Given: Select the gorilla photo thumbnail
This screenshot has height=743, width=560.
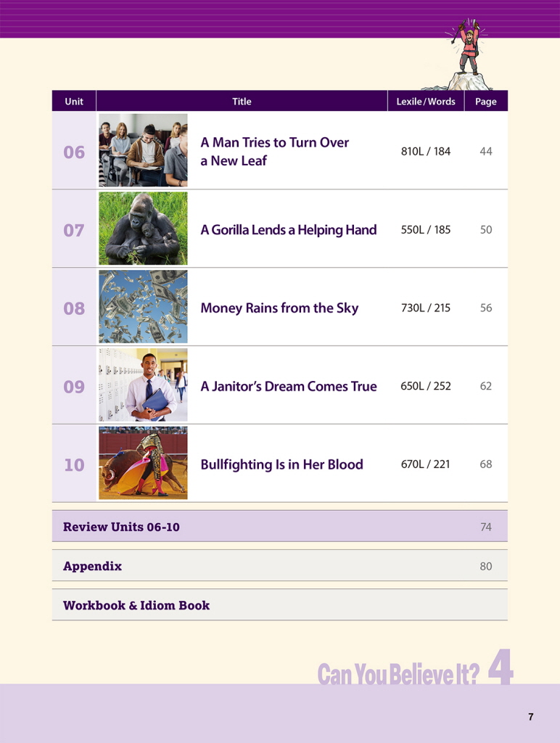Looking at the screenshot, I should (143, 229).
